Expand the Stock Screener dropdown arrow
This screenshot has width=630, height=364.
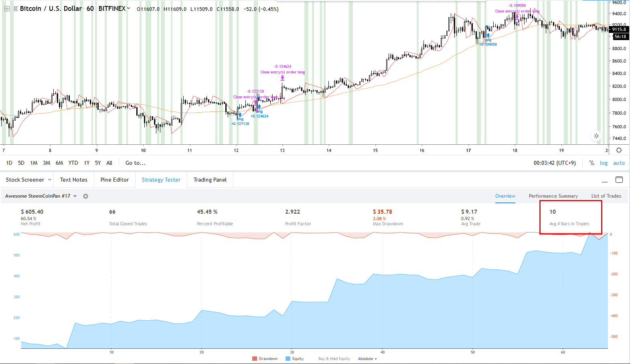pos(50,180)
